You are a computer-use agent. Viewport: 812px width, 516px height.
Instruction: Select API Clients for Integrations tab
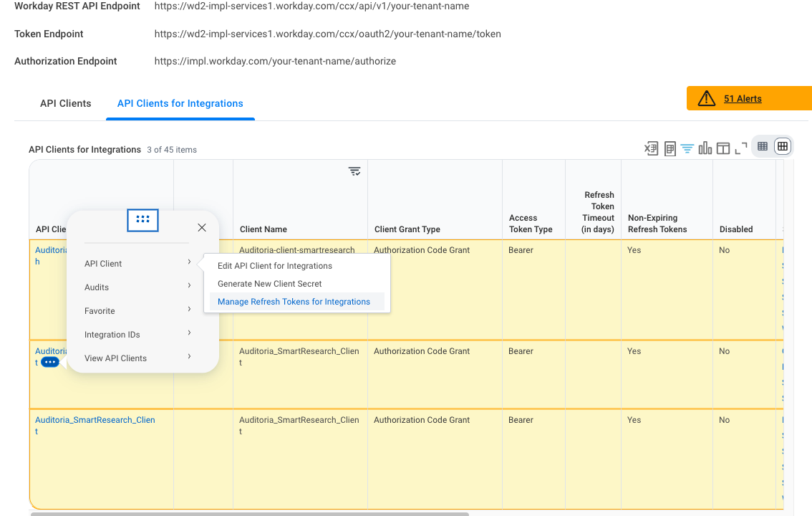180,103
